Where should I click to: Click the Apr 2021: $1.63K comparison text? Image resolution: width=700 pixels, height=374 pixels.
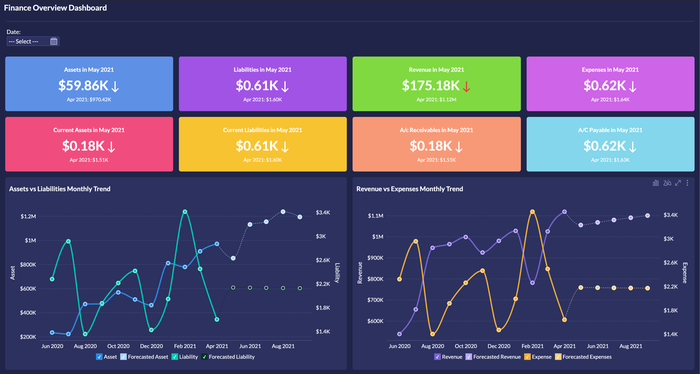tap(610, 160)
